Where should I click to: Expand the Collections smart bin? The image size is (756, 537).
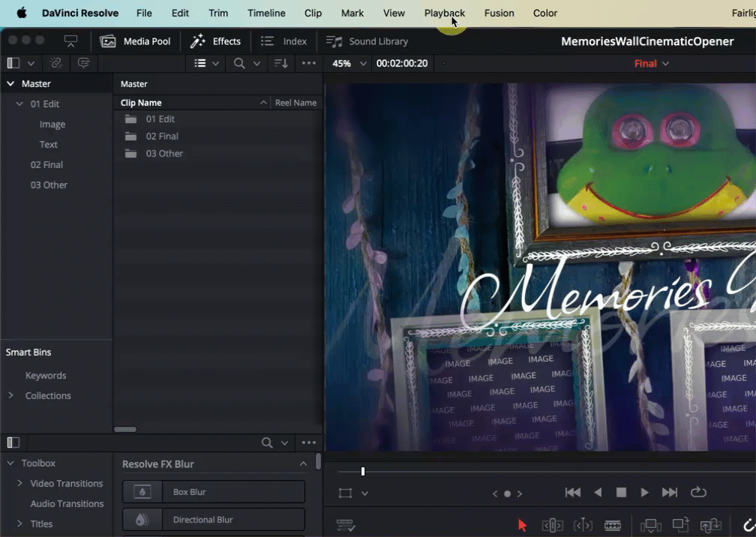(x=10, y=395)
